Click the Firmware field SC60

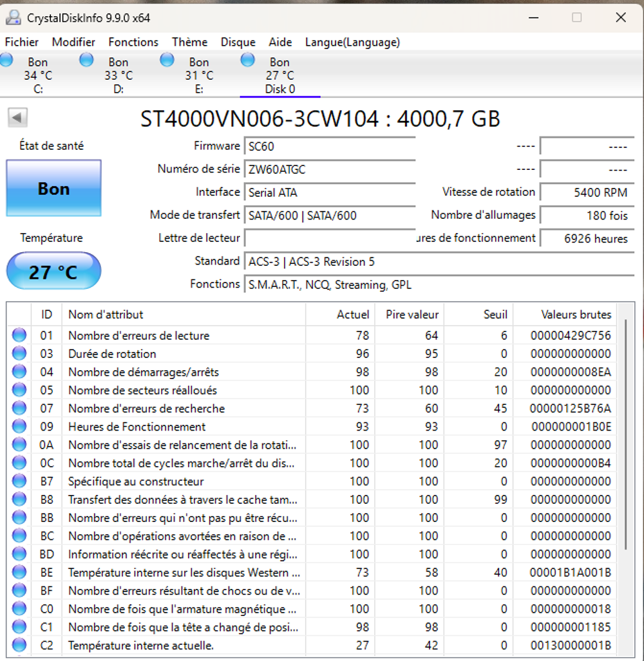click(x=330, y=146)
